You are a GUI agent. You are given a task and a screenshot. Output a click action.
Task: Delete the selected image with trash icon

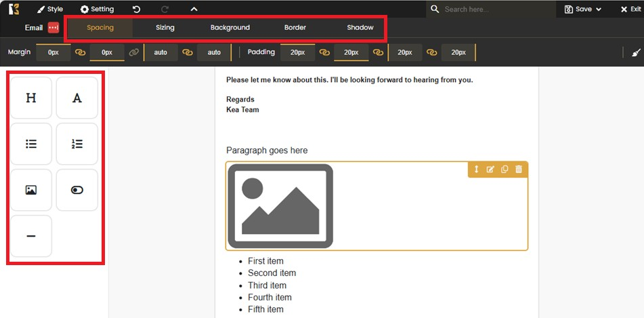(x=519, y=170)
